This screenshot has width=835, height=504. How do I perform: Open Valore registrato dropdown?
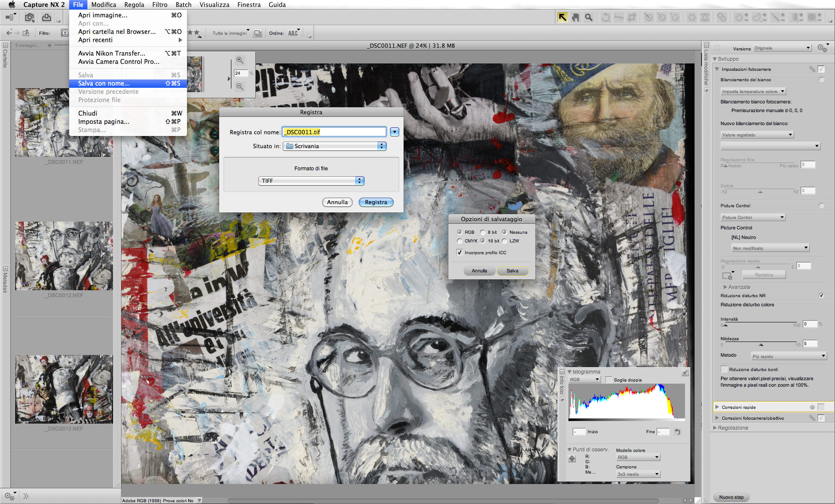(757, 135)
